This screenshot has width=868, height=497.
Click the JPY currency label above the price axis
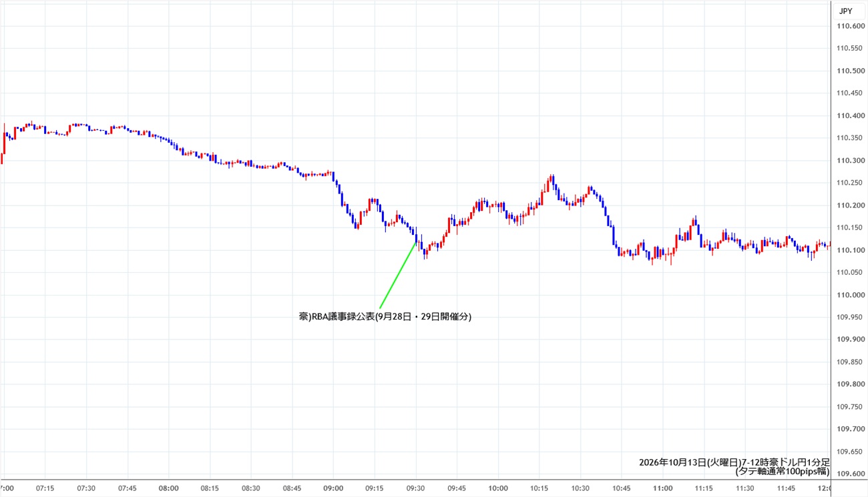845,11
